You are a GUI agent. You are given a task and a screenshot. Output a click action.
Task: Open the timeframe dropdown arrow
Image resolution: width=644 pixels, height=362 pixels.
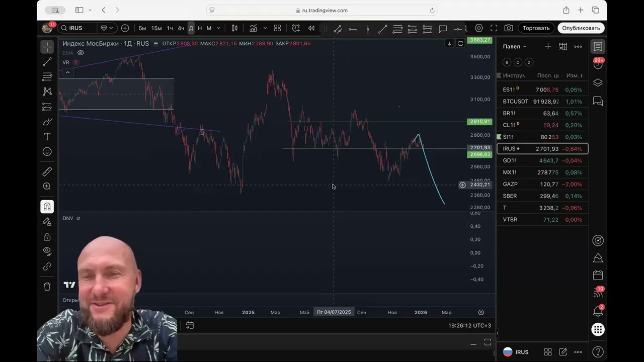click(x=218, y=28)
